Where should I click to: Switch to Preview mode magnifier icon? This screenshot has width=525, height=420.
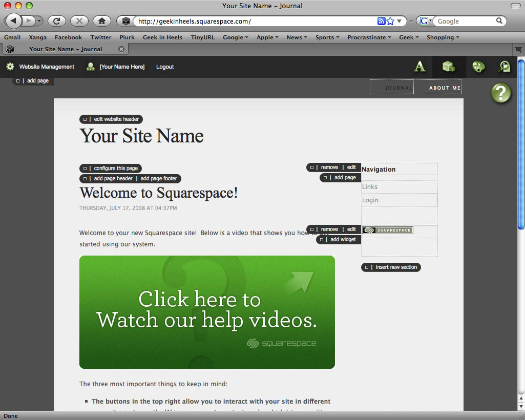(x=504, y=67)
